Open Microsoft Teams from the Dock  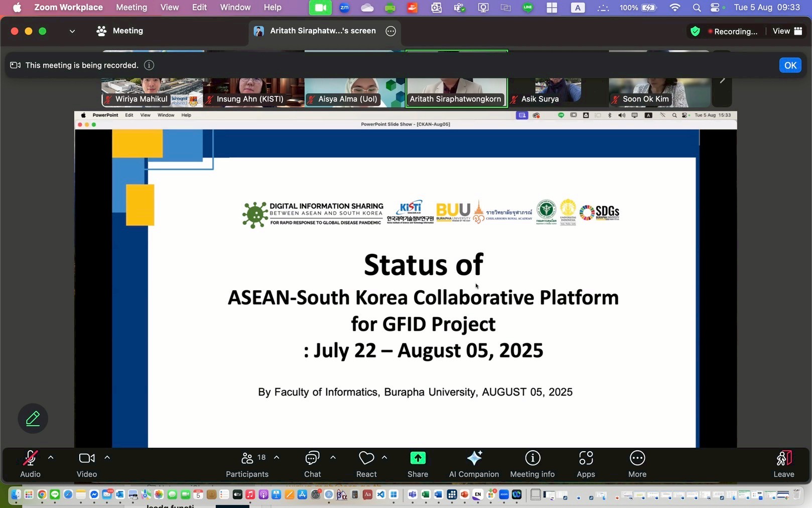(413, 495)
